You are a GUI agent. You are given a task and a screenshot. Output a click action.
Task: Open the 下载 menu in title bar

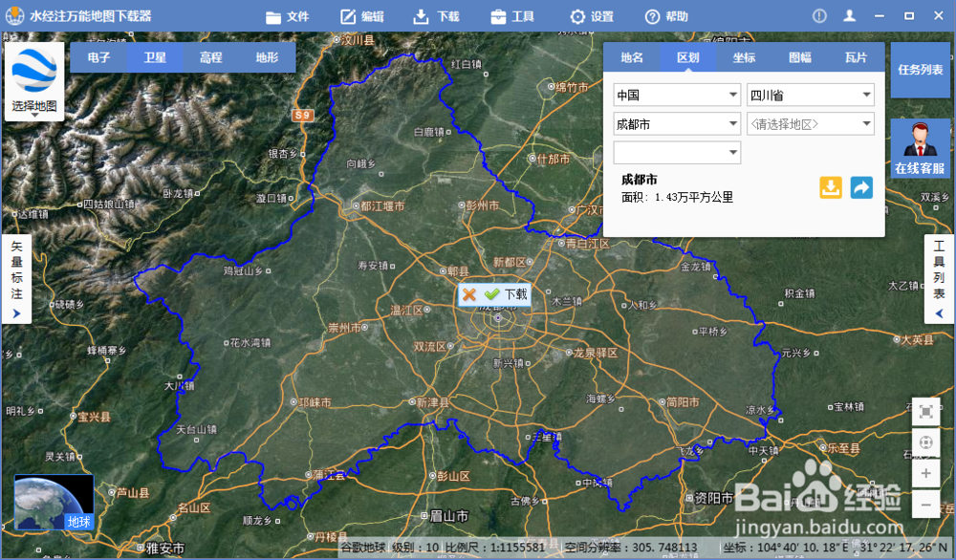point(437,16)
